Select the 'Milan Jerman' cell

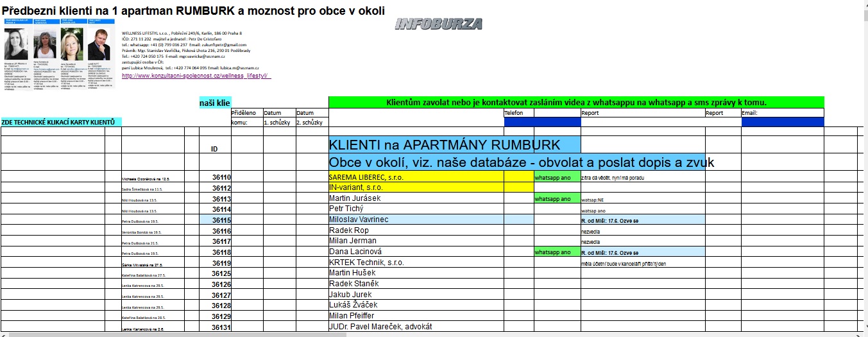click(x=416, y=241)
